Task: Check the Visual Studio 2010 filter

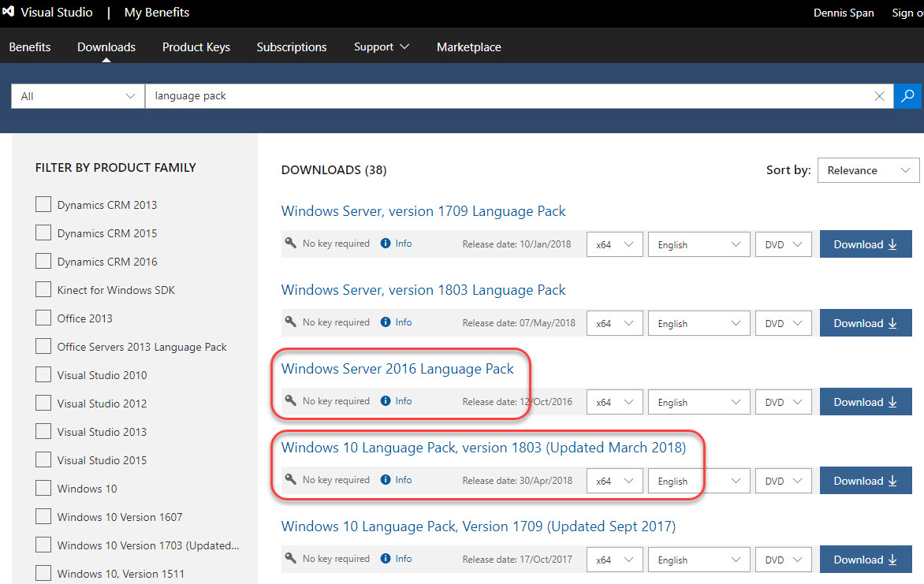Action: point(43,374)
